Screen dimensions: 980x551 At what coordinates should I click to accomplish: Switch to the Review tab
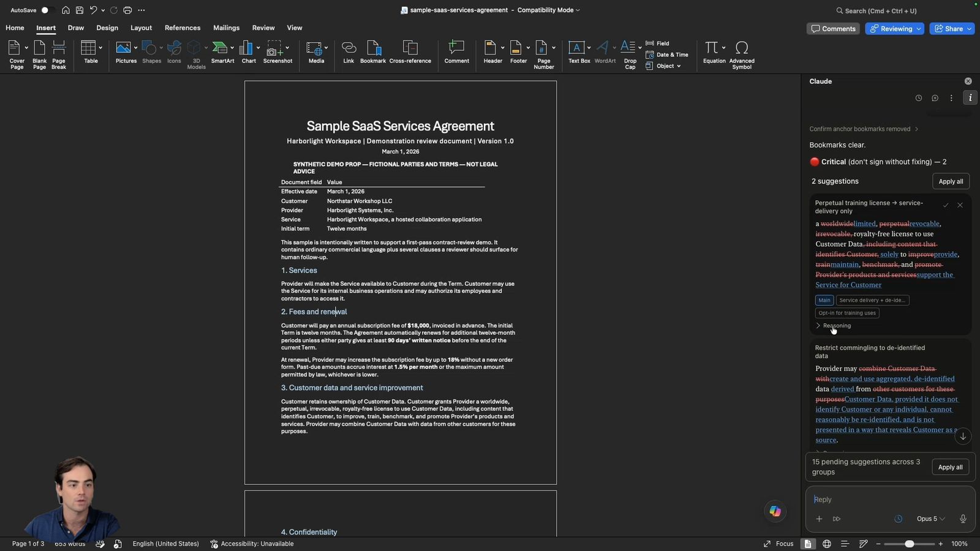[263, 28]
